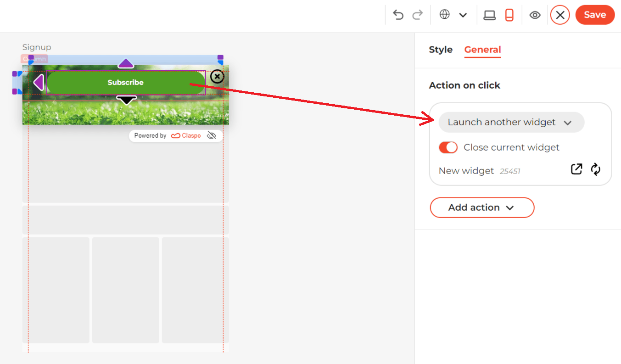This screenshot has height=364, width=621.
Task: Open the Add action dropdown
Action: 482,207
